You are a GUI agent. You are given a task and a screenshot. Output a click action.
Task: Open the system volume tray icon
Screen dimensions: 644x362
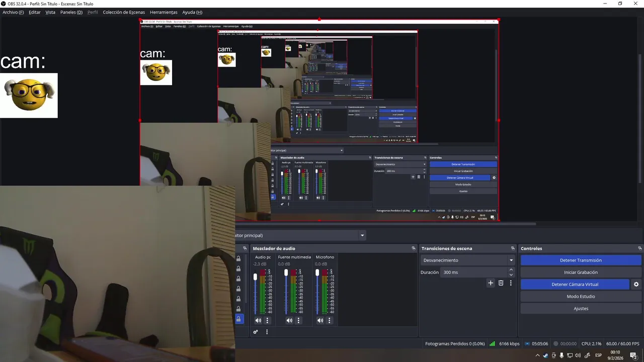click(578, 355)
